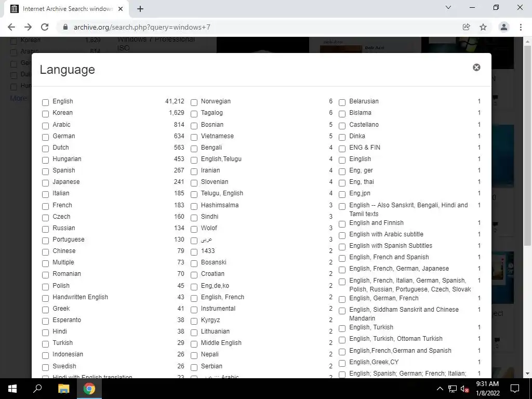Open the share page icon in address bar
Screen dimensions: 532x399
466,27
